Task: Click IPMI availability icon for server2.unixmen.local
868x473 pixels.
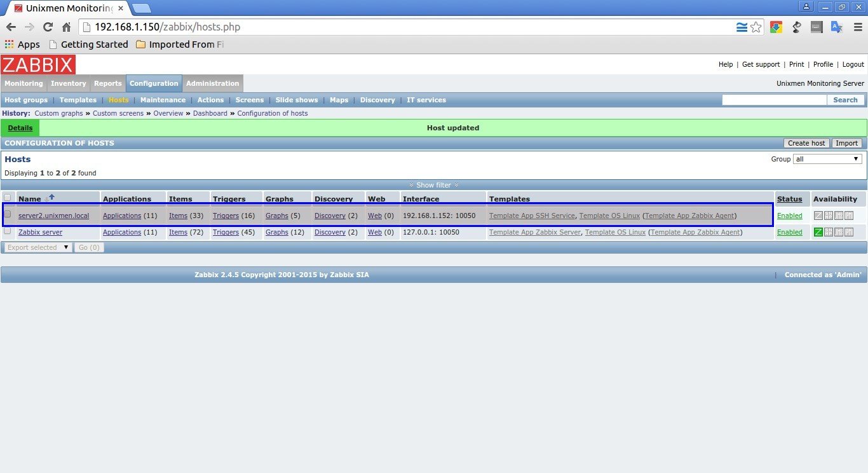Action: click(849, 216)
